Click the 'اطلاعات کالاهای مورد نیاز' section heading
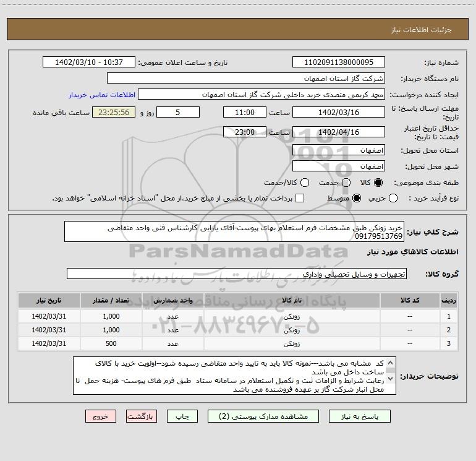The height and width of the screenshot is (461, 476). (413, 252)
